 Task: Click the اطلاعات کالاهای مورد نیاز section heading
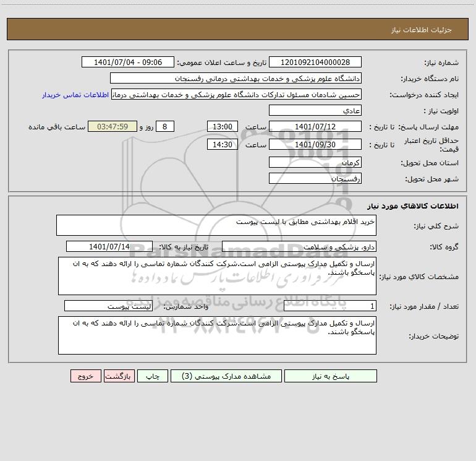pos(413,206)
